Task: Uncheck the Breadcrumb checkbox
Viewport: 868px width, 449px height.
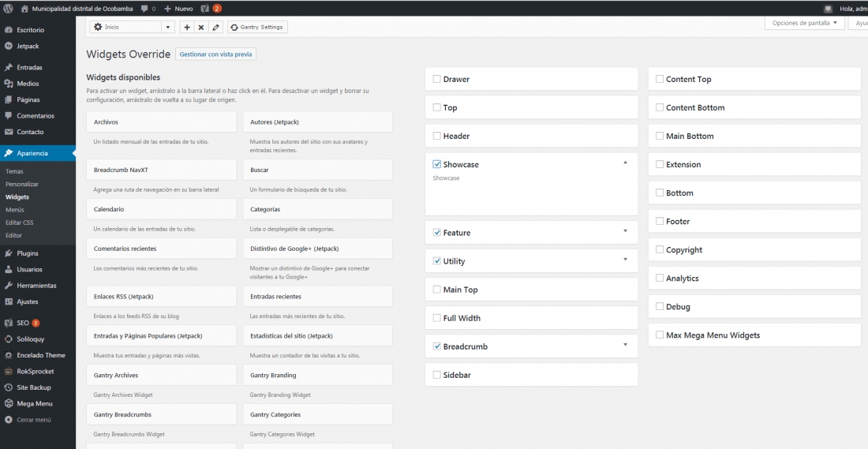Action: point(437,346)
